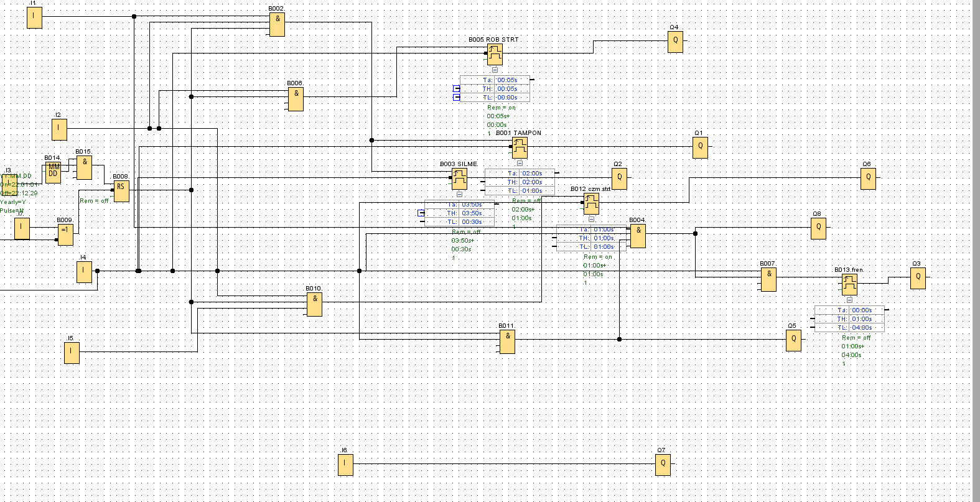Image resolution: width=980 pixels, height=502 pixels.
Task: Select the I2 input block
Action: pos(59,129)
